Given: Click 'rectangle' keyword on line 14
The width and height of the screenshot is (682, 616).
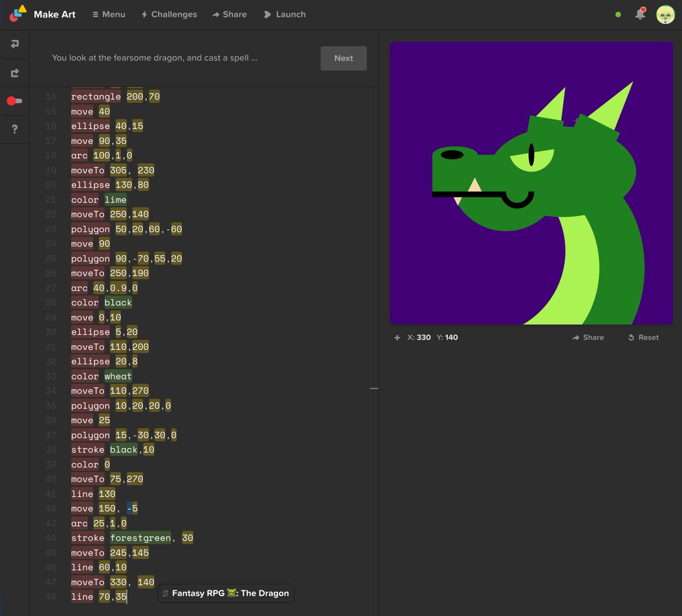Looking at the screenshot, I should click(x=96, y=97).
